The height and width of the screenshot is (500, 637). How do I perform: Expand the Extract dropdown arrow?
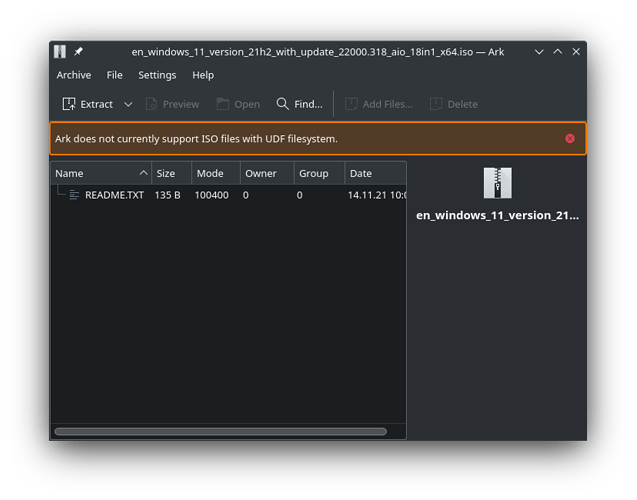128,104
